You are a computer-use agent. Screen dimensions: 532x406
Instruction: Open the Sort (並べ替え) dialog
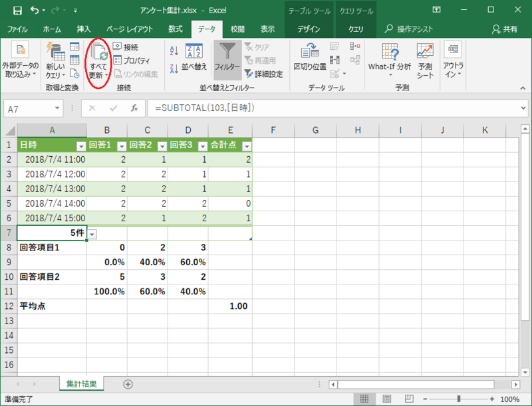[x=194, y=57]
